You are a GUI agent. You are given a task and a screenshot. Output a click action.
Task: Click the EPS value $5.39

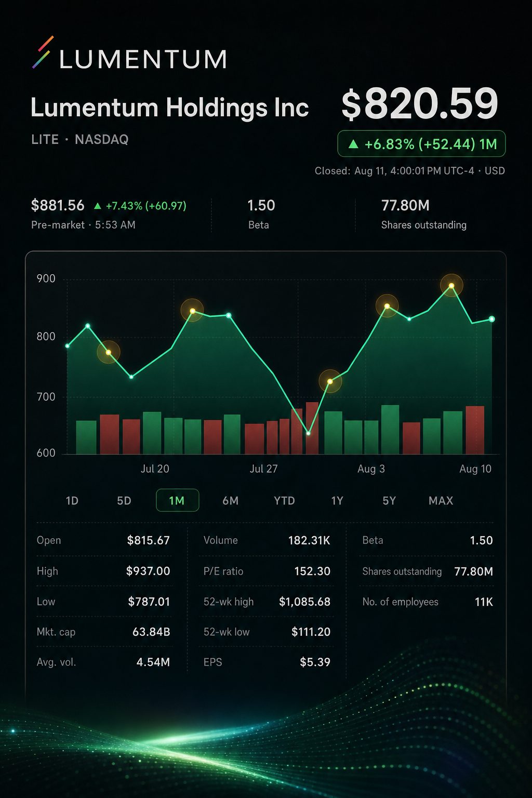(315, 662)
